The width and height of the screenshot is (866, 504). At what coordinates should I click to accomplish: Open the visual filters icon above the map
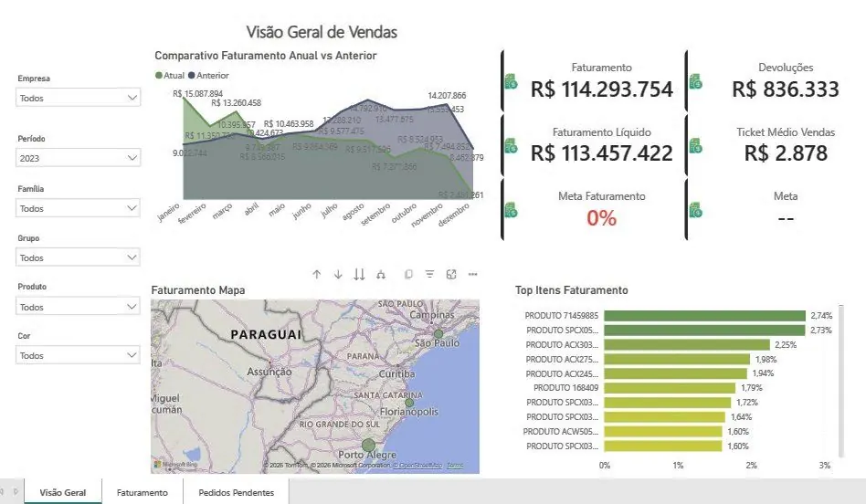coord(429,274)
